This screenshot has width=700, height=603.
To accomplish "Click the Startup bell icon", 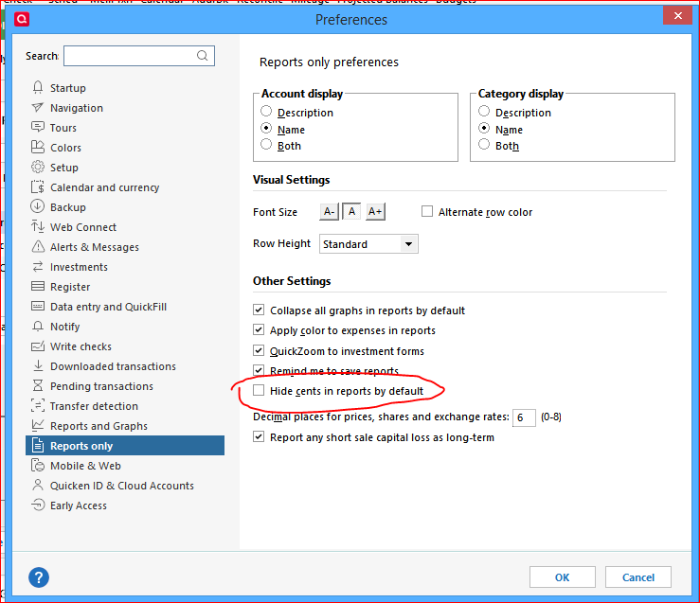I will pos(38,87).
